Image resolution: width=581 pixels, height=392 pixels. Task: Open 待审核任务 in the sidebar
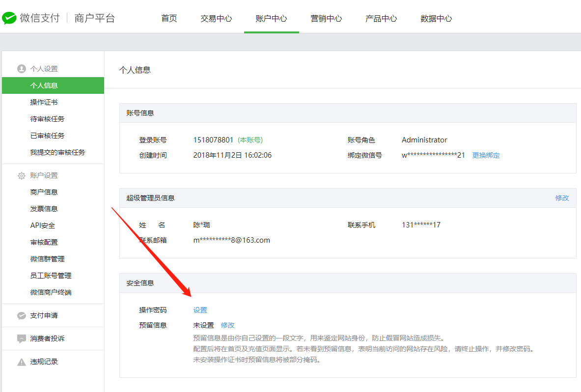(47, 119)
